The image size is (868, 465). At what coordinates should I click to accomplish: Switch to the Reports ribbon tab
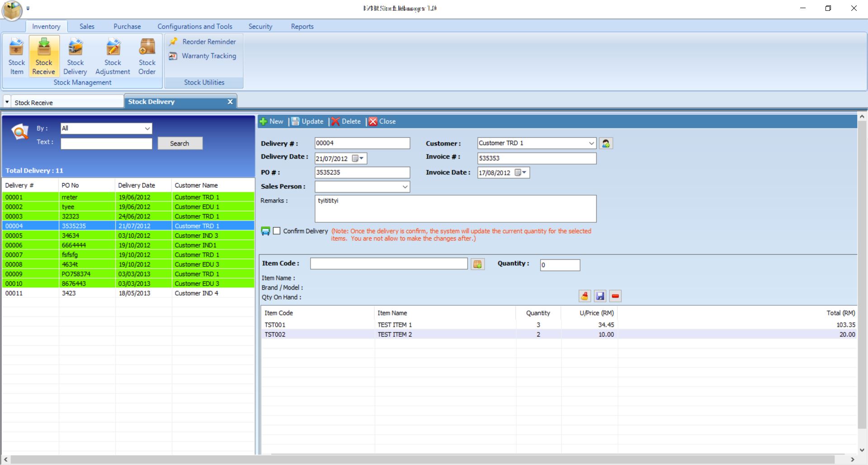[x=302, y=27]
